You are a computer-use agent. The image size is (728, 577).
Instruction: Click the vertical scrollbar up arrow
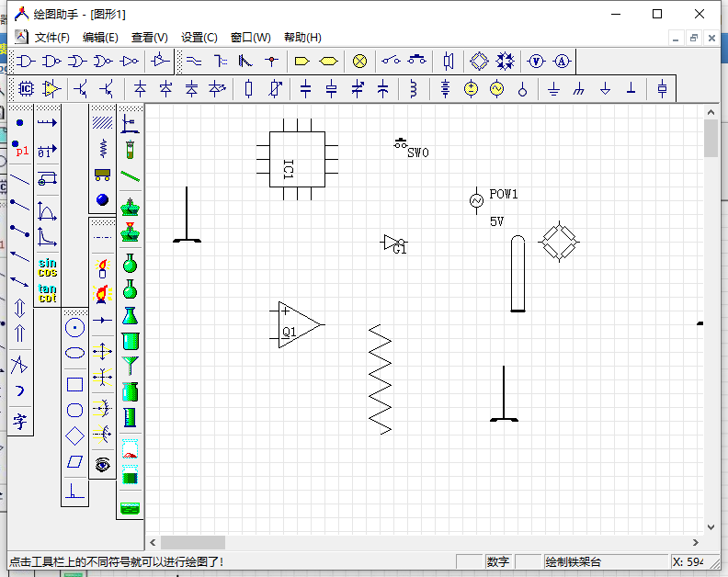[x=711, y=112]
